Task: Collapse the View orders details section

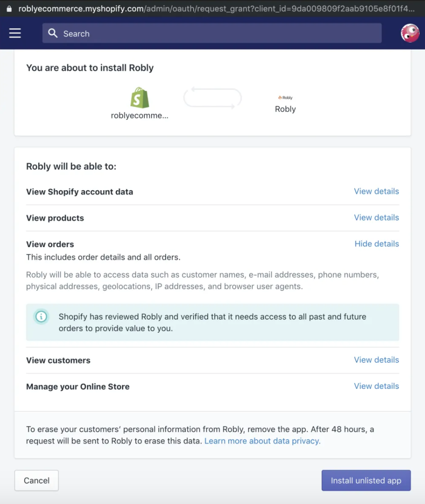Action: (376, 243)
